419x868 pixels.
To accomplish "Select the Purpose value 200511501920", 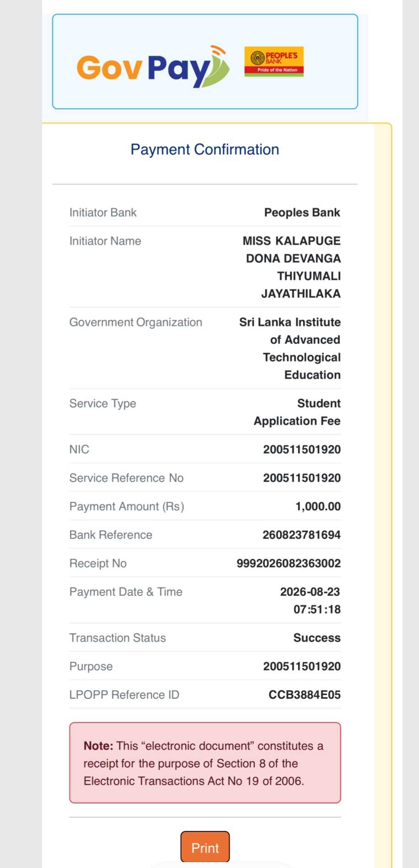I will 302,666.
